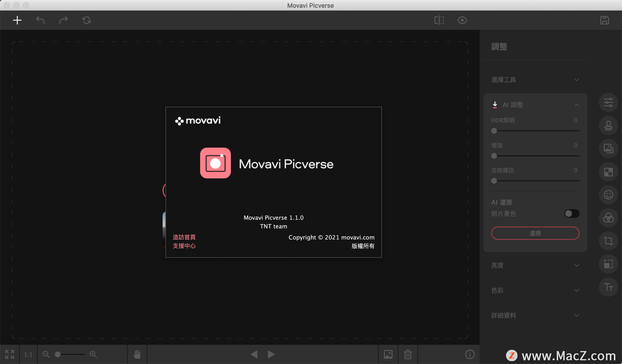The image size is (622, 364).
Task: Toggle before/after split compare view
Action: click(x=439, y=20)
